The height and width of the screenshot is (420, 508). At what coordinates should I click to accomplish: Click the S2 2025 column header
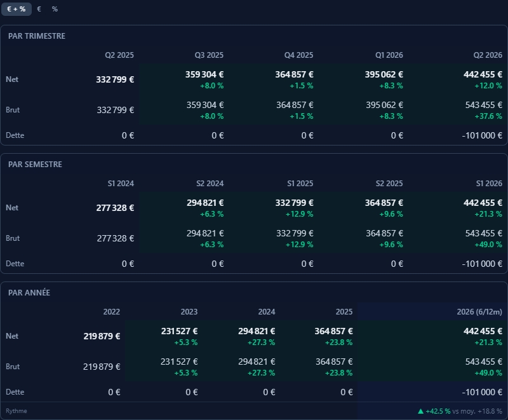click(389, 184)
